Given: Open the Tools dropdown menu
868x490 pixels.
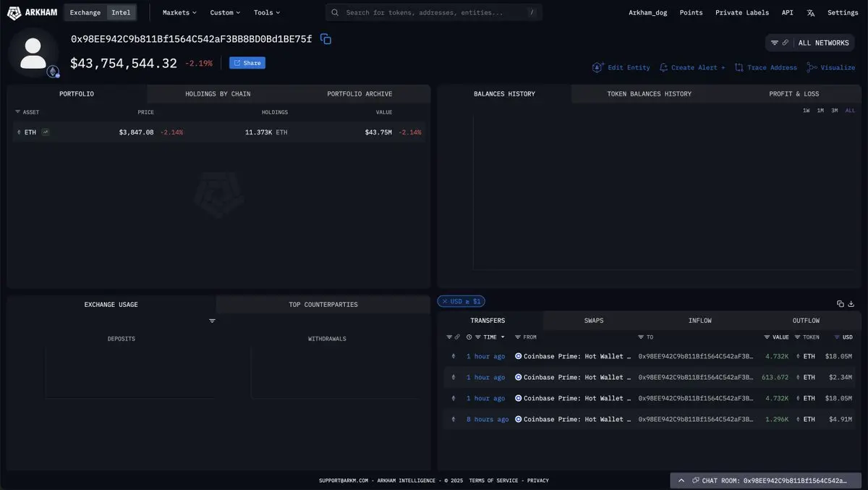Looking at the screenshot, I should pos(267,12).
